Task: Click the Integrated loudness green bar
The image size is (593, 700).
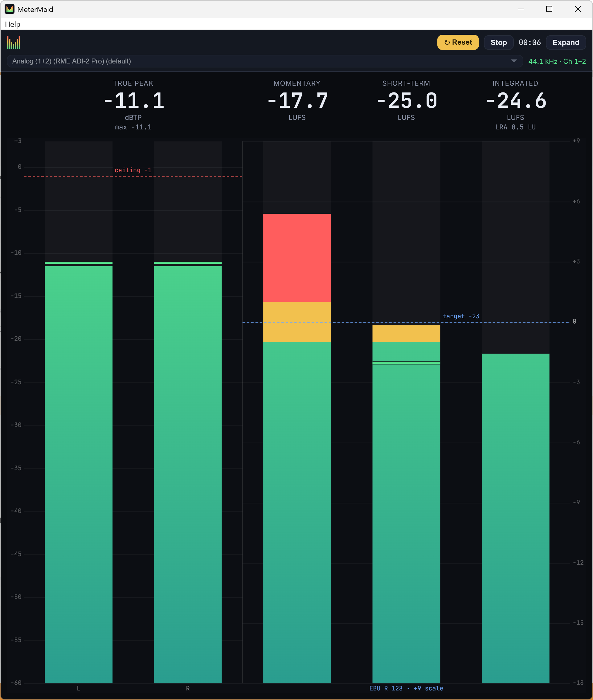Action: click(x=516, y=518)
